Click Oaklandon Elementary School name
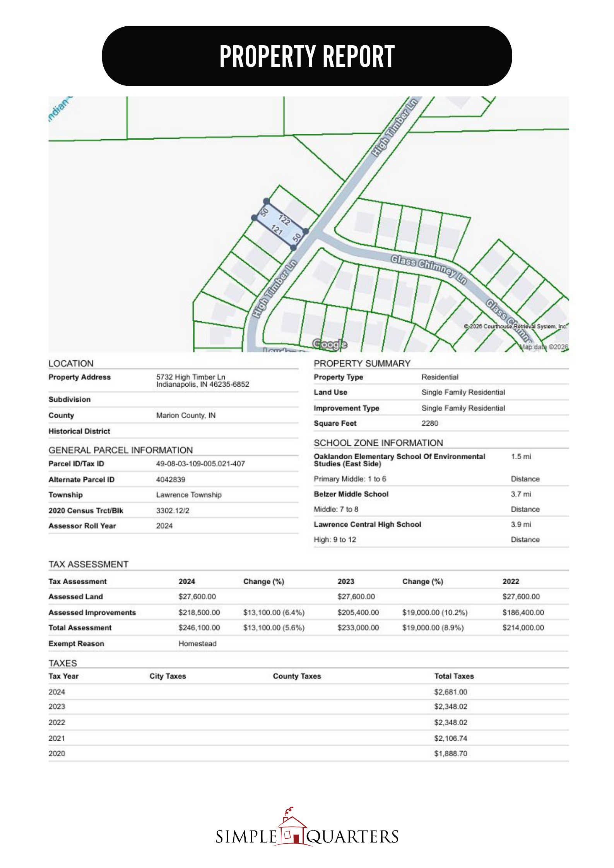614x868 pixels. [x=399, y=460]
